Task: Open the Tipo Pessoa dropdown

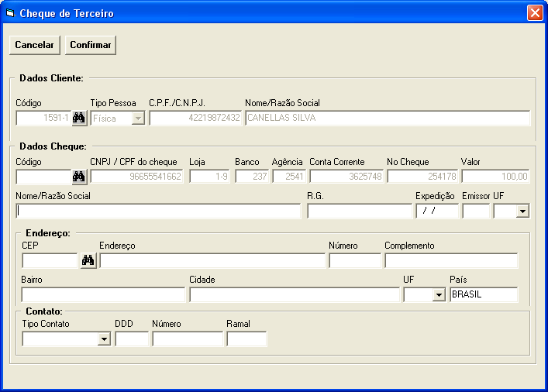Action: pos(139,119)
